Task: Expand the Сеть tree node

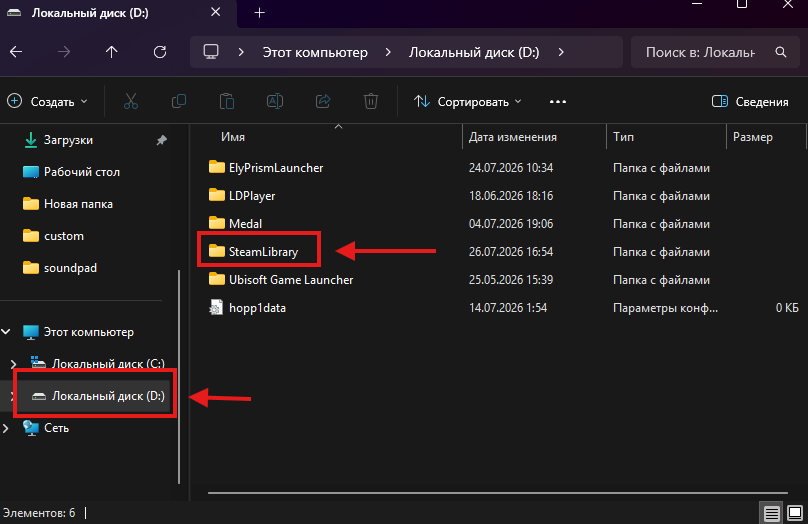Action: pyautogui.click(x=6, y=428)
